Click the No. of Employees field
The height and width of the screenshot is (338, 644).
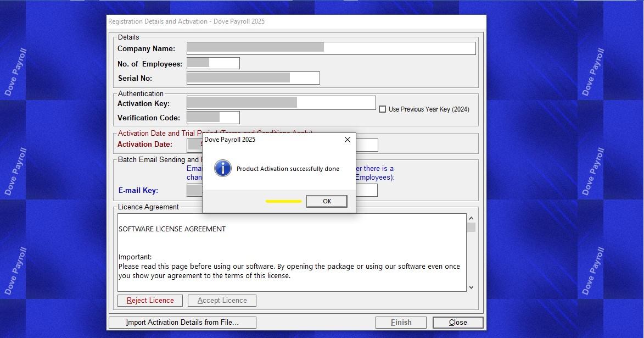(x=213, y=63)
